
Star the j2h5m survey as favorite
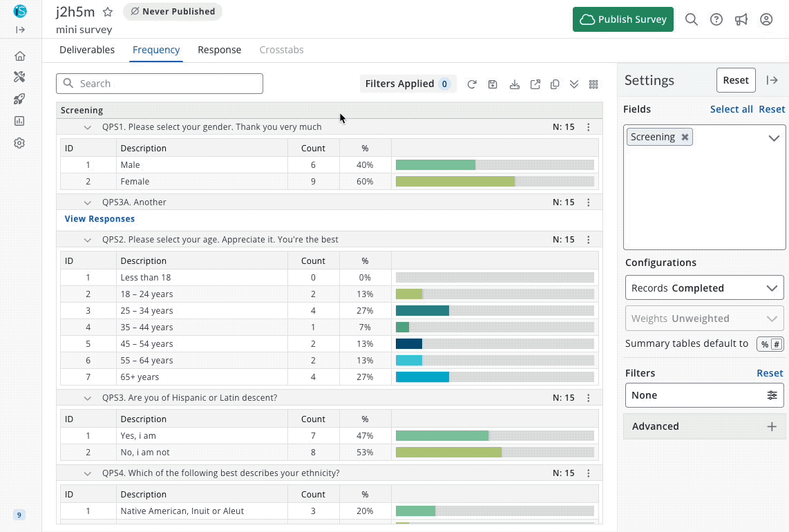[x=108, y=12]
